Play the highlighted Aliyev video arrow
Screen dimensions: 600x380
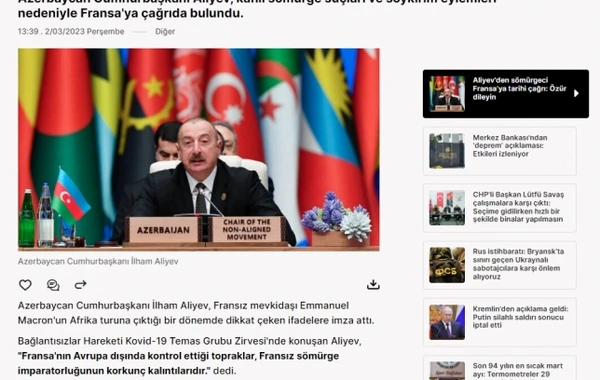click(576, 93)
